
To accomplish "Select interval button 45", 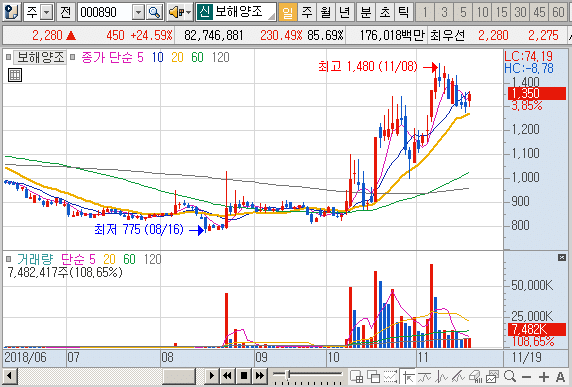I will pyautogui.click(x=540, y=12).
